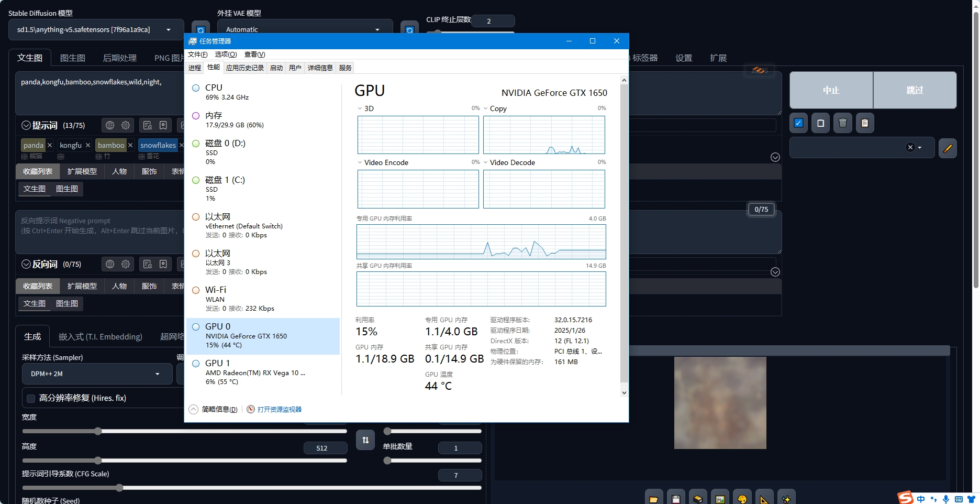Toggle the blue checked arrow button

[798, 123]
